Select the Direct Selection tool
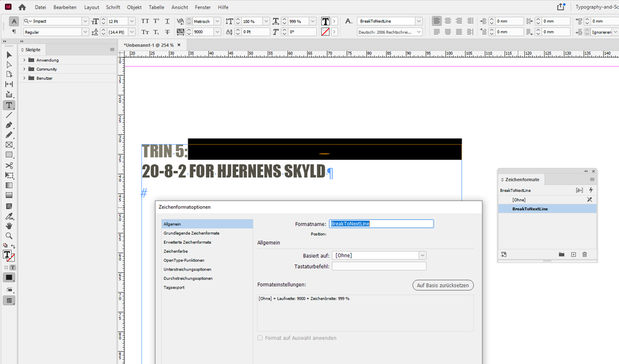The width and height of the screenshot is (619, 364). point(9,64)
